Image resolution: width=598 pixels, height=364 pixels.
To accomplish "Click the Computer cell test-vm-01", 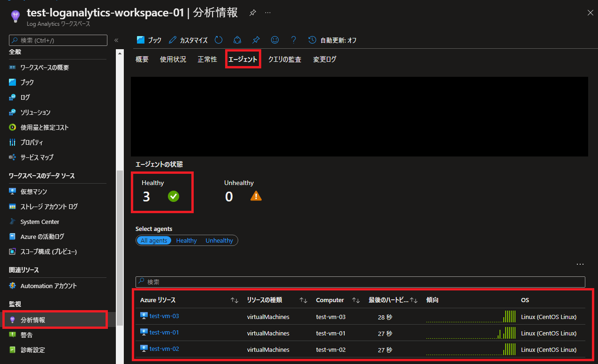I will tap(331, 333).
